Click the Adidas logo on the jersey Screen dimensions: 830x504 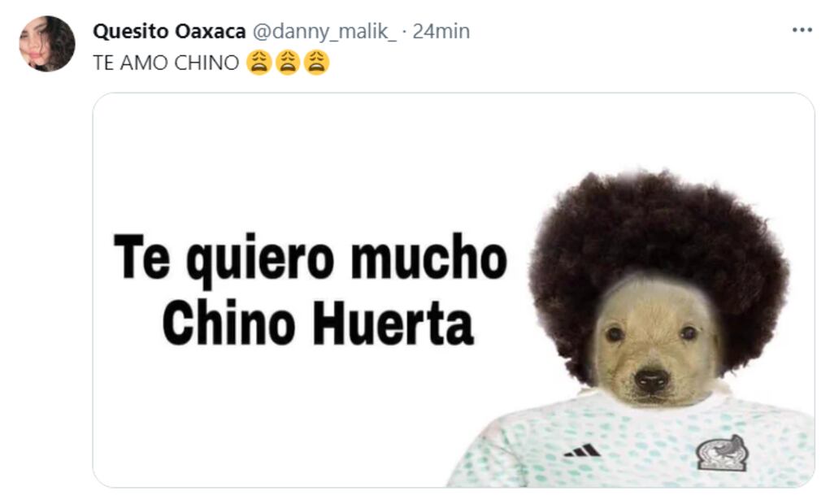[x=582, y=451]
